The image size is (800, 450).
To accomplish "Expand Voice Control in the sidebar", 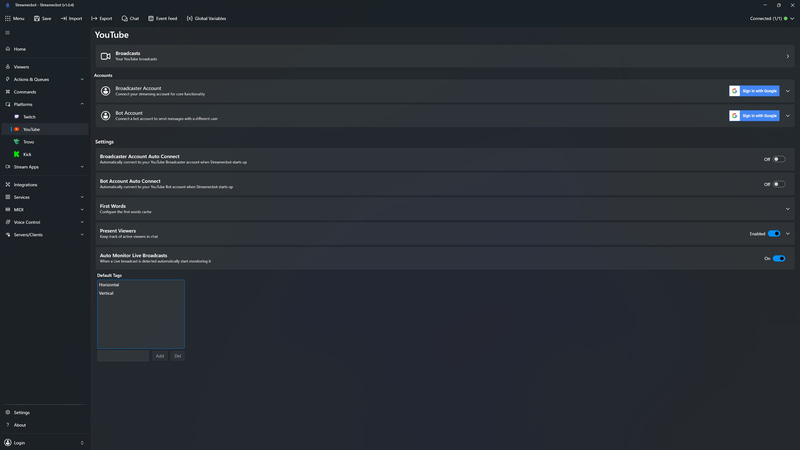I will 82,222.
